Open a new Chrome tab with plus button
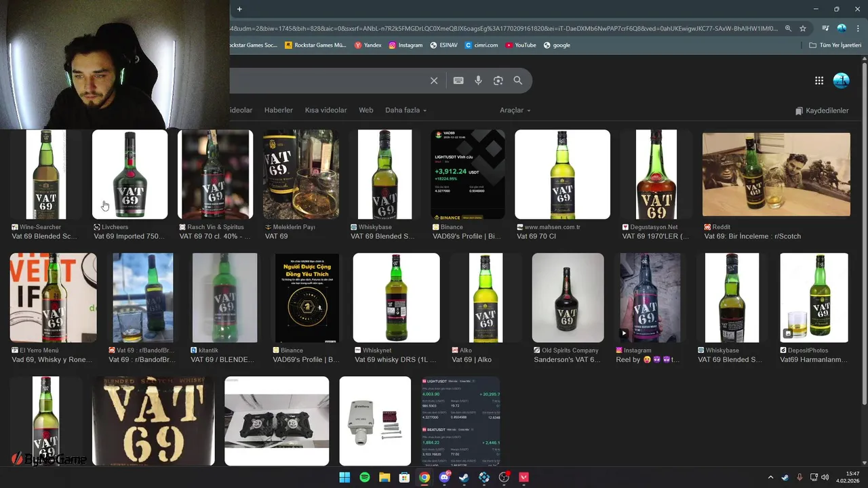 coord(239,9)
